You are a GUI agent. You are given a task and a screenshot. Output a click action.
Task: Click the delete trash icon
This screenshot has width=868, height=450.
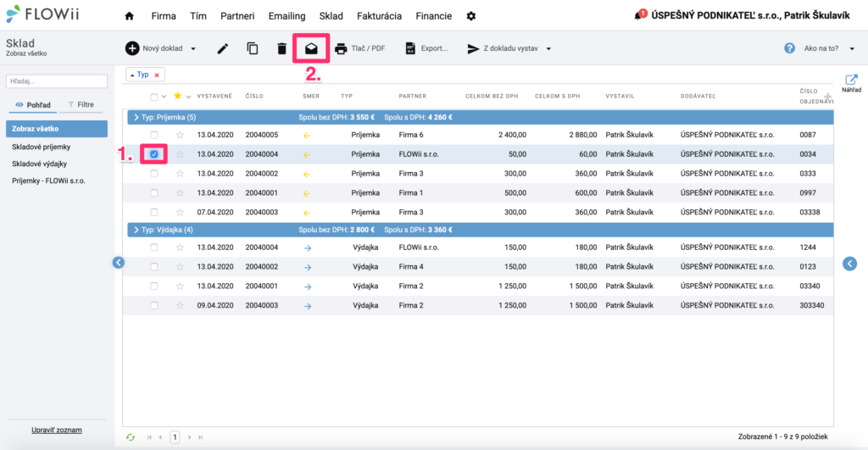[281, 48]
